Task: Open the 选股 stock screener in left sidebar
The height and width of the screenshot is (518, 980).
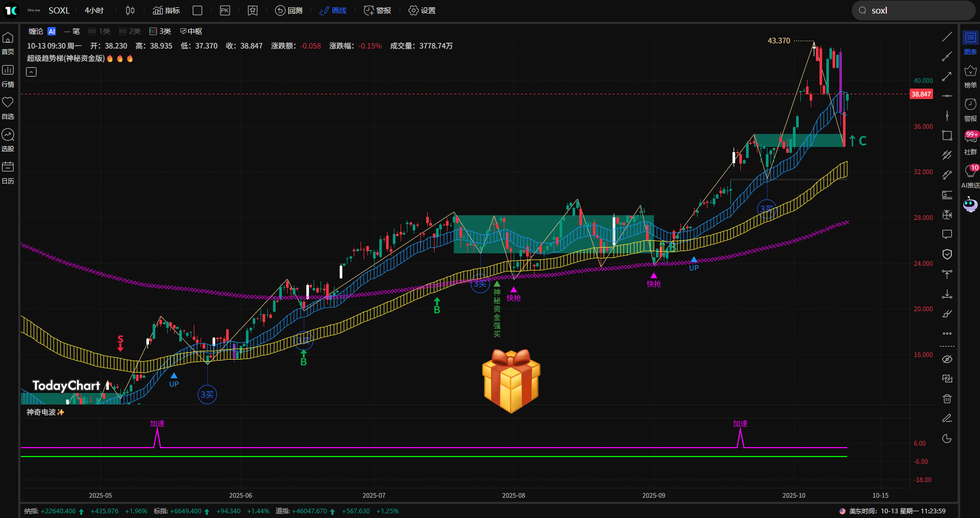Action: tap(8, 140)
